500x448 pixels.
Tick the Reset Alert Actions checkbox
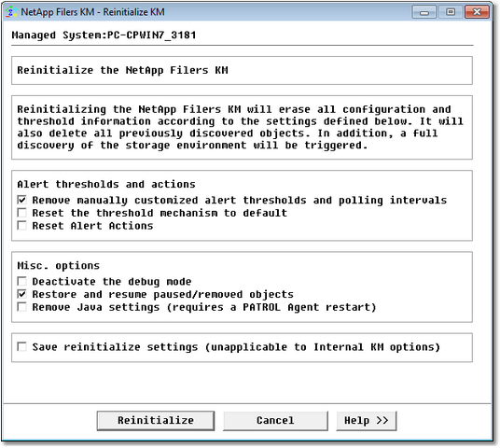pos(21,226)
